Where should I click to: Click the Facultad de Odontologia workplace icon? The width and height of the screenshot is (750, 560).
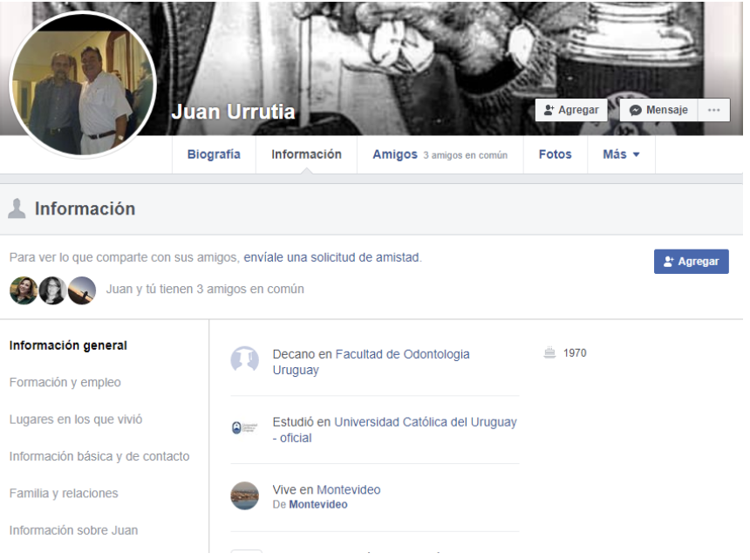click(245, 360)
